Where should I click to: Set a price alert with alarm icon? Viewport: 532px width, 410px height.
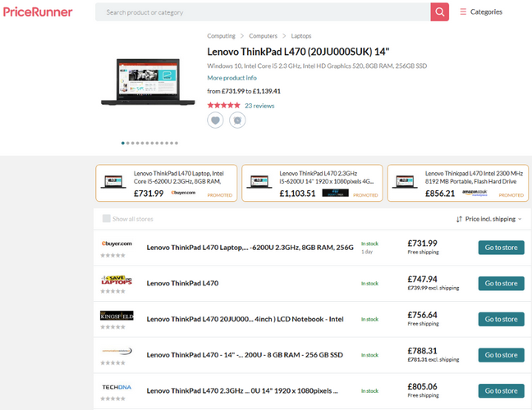(x=237, y=121)
